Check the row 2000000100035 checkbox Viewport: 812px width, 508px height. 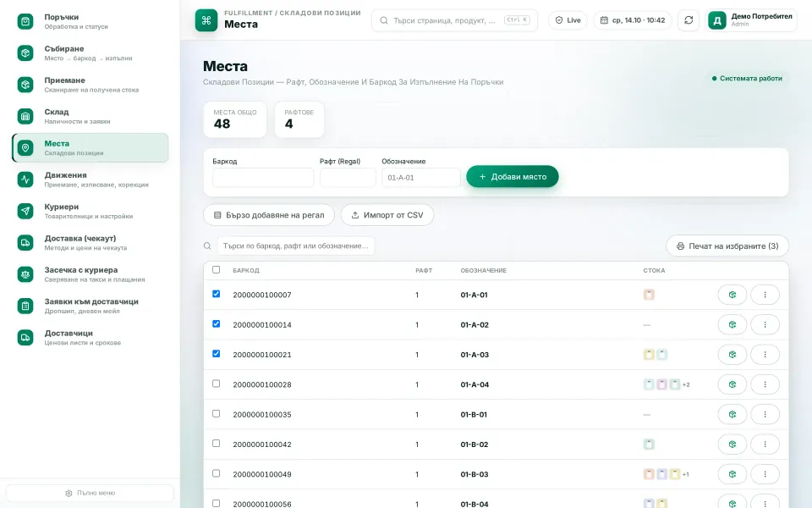216,414
